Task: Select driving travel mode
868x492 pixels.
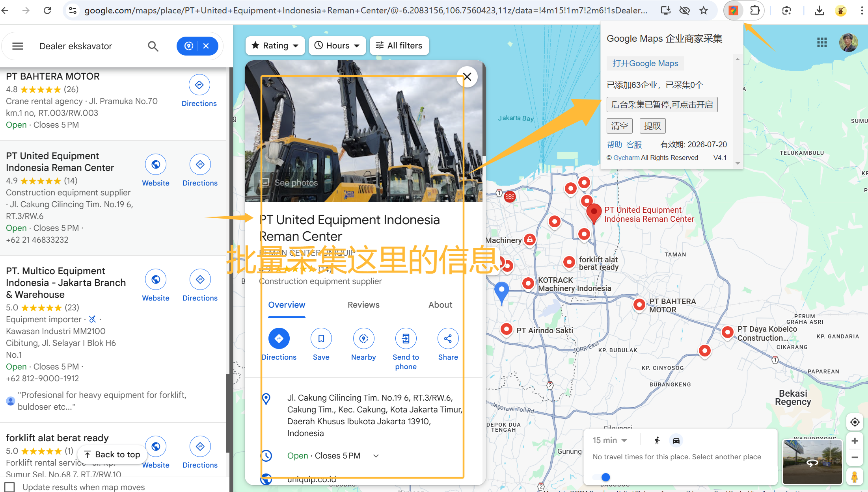Action: tap(676, 440)
